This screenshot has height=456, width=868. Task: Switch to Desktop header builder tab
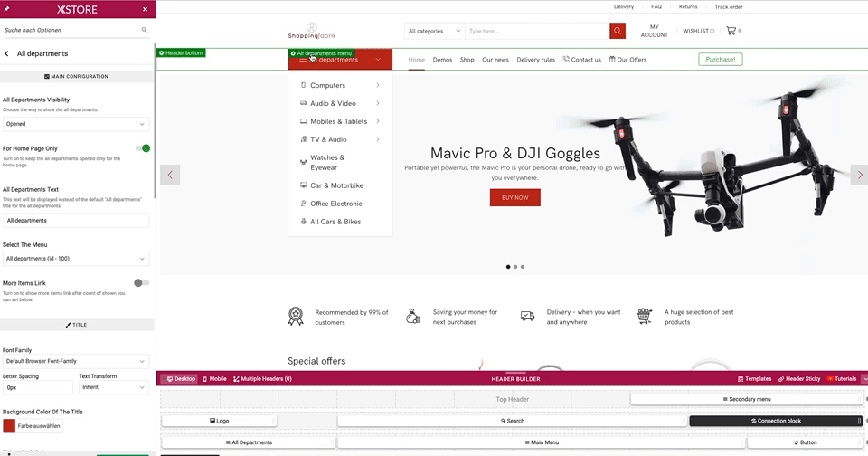[181, 379]
